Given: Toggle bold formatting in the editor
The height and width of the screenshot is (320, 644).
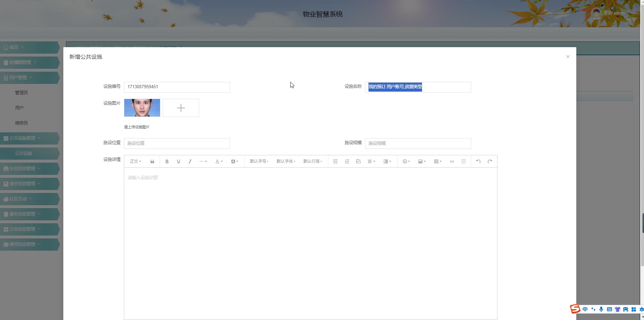Looking at the screenshot, I should 167,161.
